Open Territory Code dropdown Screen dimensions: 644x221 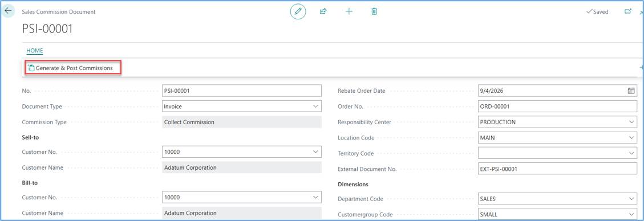[x=631, y=153]
